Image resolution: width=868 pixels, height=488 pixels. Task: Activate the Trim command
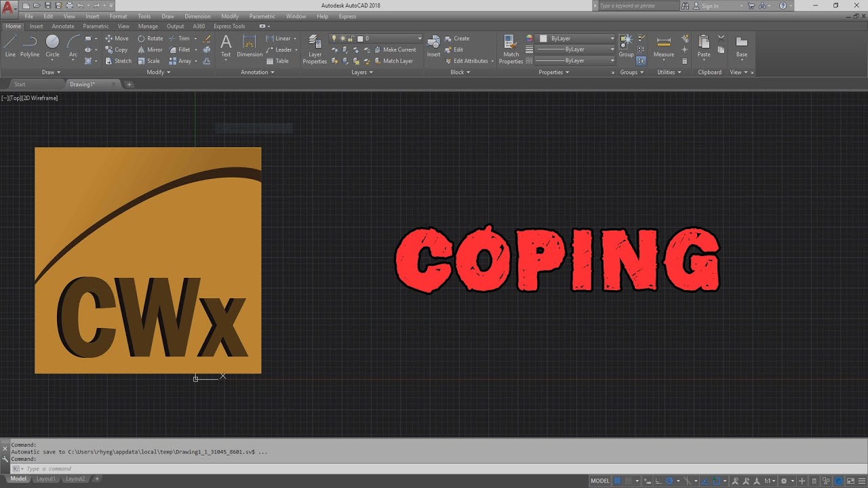(x=180, y=39)
